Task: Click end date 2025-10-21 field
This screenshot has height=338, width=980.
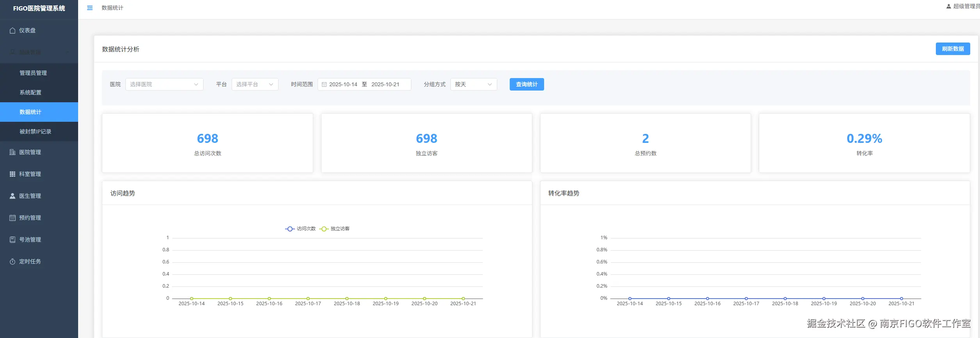Action: (x=386, y=84)
